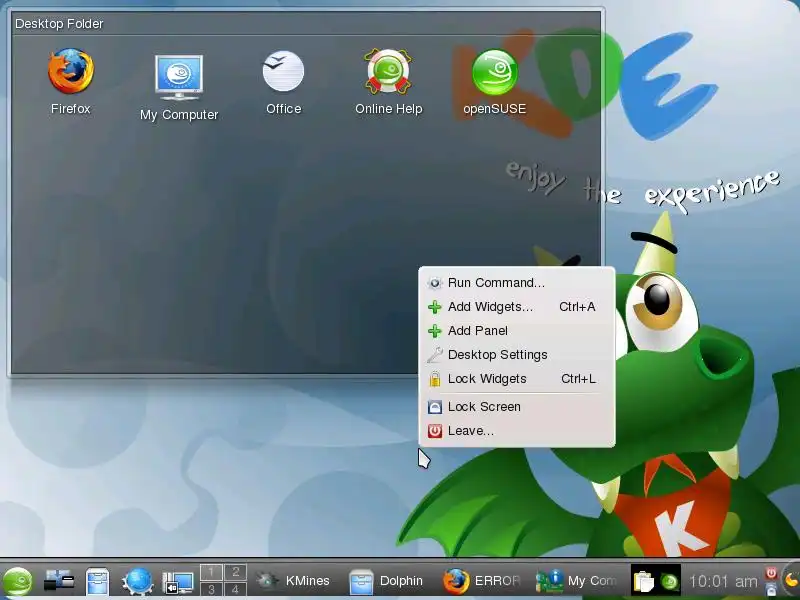This screenshot has height=600, width=800.
Task: Open the openSUSE Kickoff launcher menu in the panel
Action: (17, 581)
